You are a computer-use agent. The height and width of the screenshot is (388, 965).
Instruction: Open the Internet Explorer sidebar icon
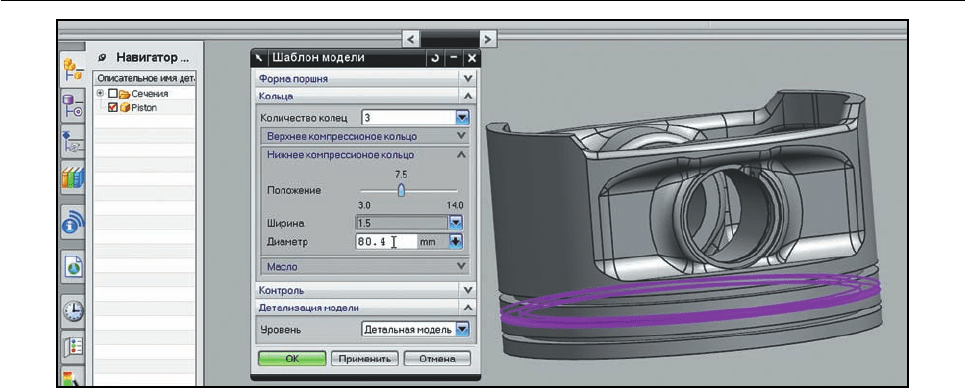74,267
